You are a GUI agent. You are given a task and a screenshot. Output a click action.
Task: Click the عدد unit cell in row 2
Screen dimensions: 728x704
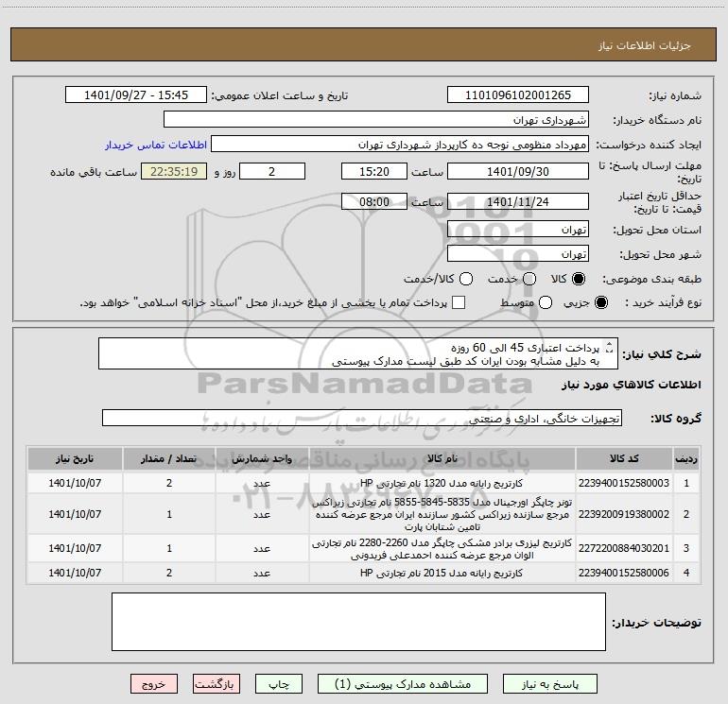262,514
